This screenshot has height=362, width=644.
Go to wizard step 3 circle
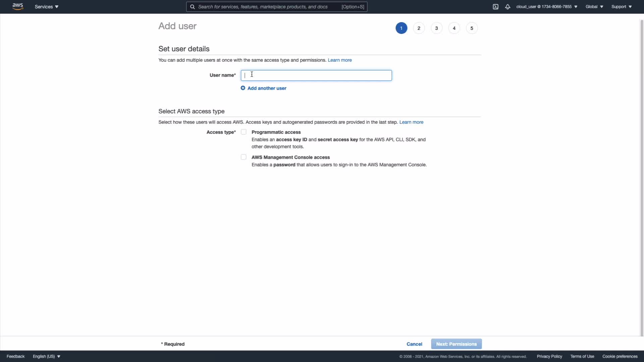coord(436,28)
